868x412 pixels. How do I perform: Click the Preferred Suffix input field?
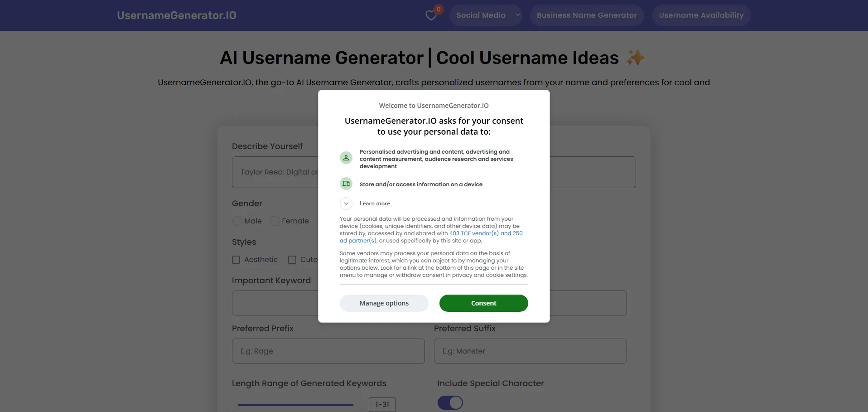(530, 351)
